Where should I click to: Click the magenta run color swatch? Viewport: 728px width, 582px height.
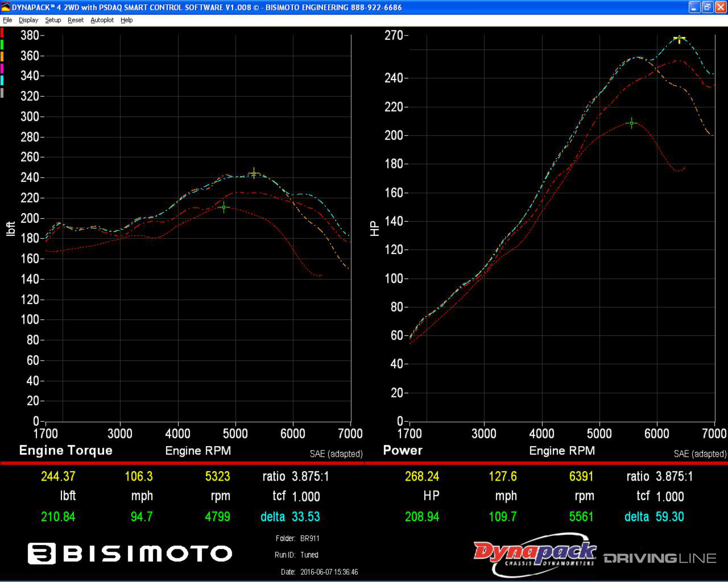[x=2, y=69]
